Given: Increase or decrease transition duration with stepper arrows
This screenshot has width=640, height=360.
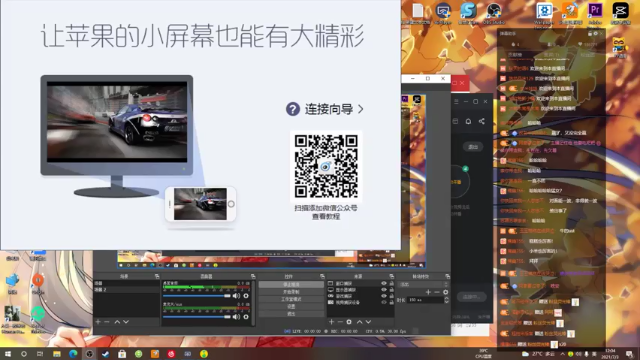Looking at the screenshot, I should pyautogui.click(x=447, y=300).
